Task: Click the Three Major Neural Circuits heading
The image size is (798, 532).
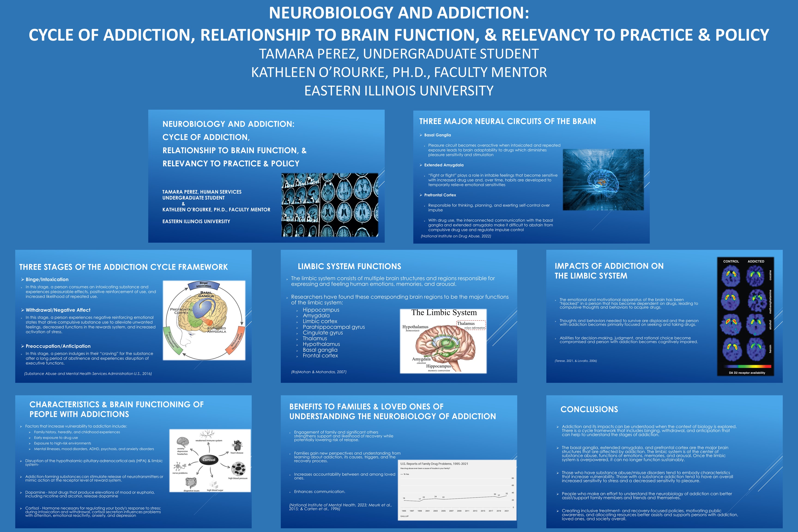Action: click(507, 121)
